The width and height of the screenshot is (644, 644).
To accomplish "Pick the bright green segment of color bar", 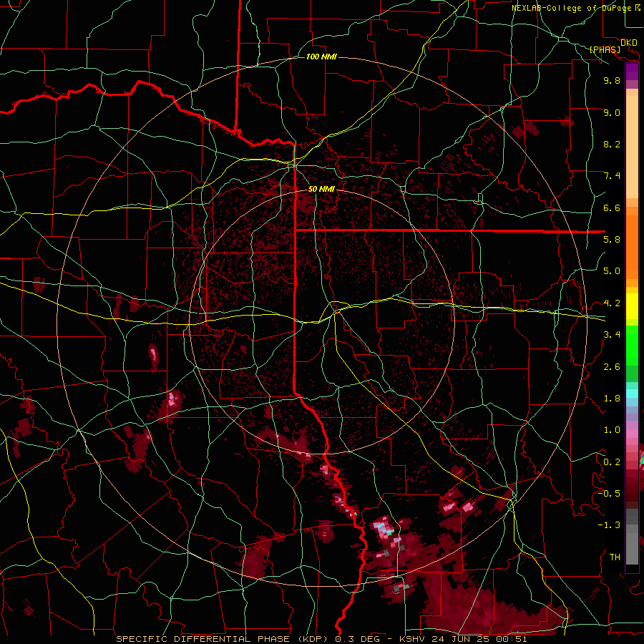I will [x=632, y=345].
